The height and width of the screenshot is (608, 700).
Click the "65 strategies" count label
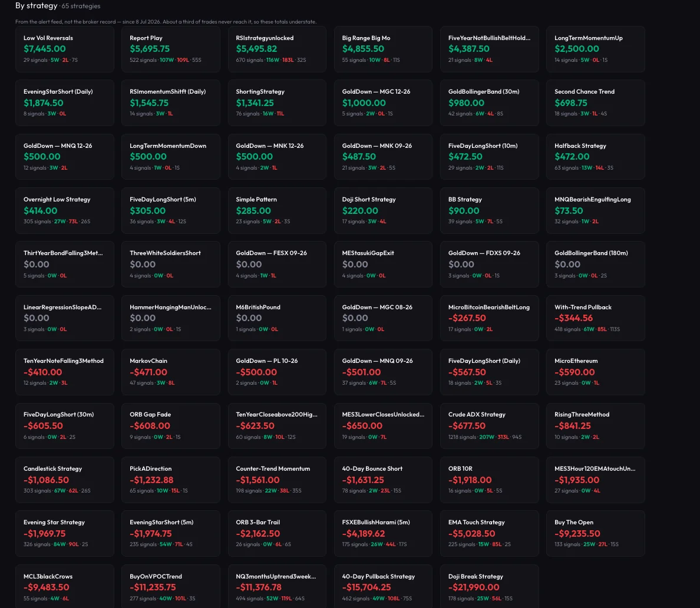pos(81,6)
